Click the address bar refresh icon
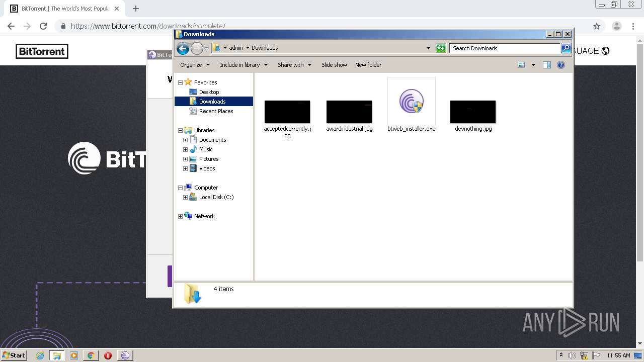The width and height of the screenshot is (644, 362). 441,48
